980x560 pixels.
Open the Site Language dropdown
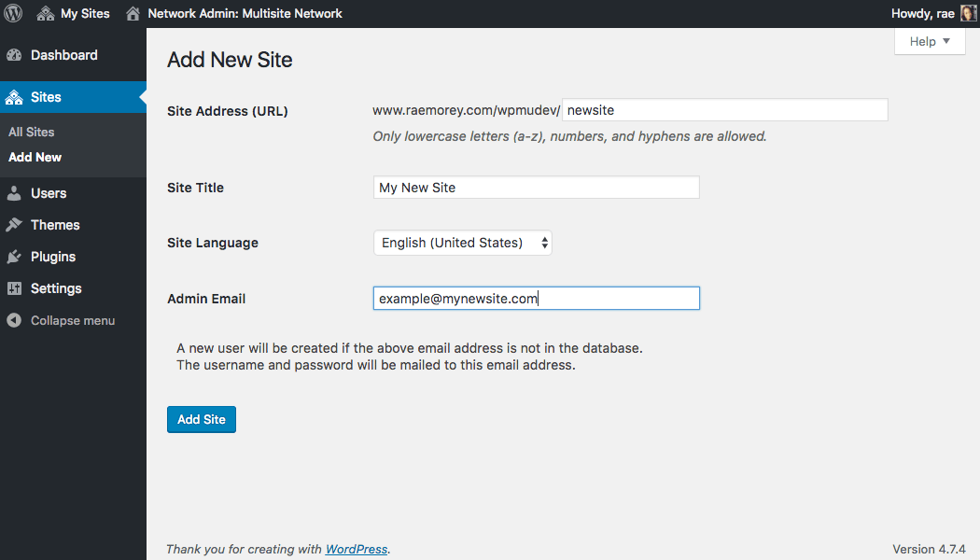click(463, 243)
